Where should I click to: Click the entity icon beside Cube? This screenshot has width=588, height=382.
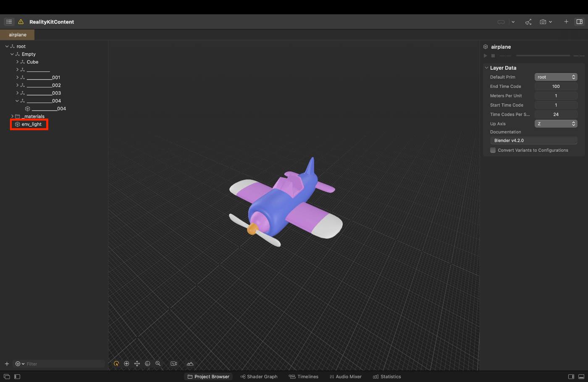tap(23, 62)
